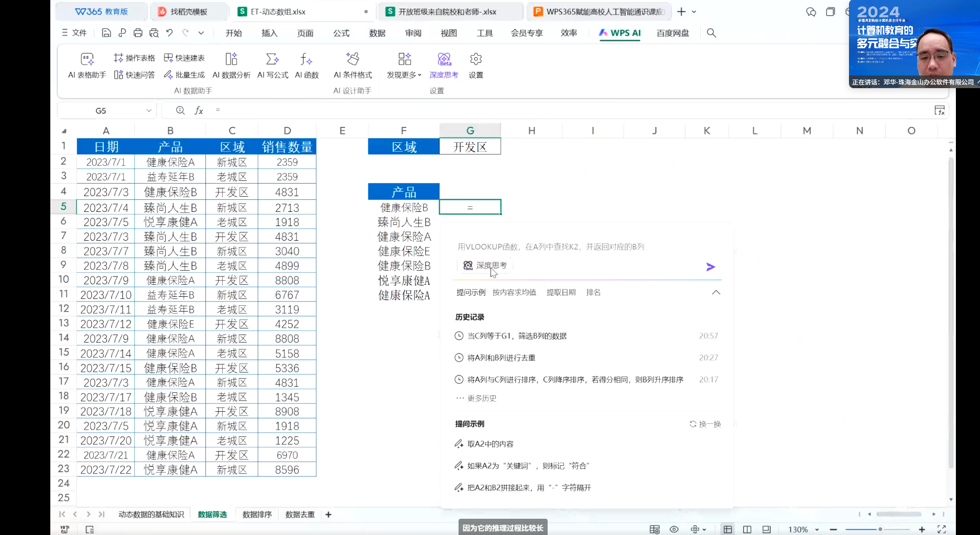980x535 pixels.
Task: Adjust the zoom slider in status bar
Action: [880, 529]
